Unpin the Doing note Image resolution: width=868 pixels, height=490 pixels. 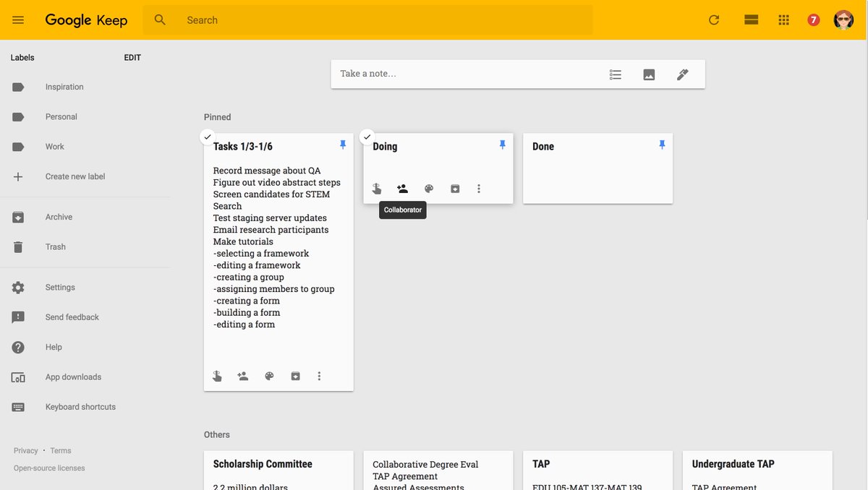pyautogui.click(x=502, y=145)
